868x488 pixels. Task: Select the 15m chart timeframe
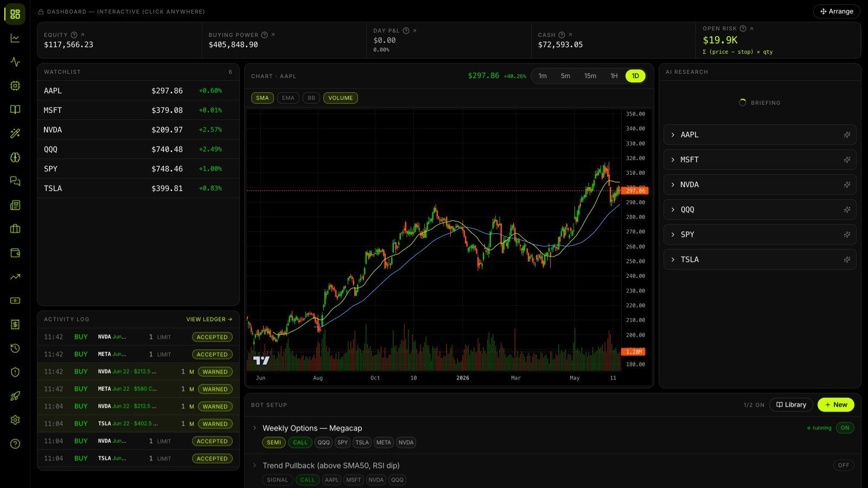590,76
